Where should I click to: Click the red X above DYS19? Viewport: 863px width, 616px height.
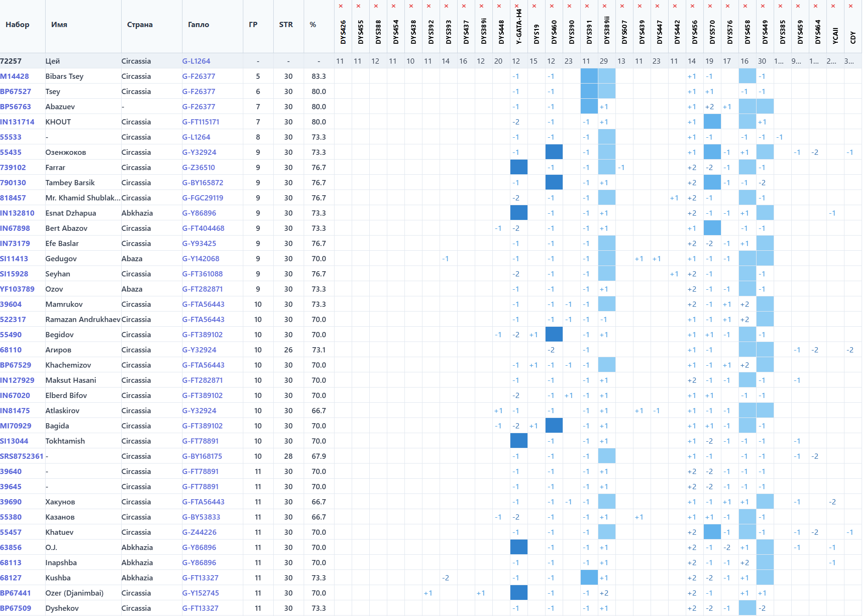point(534,6)
